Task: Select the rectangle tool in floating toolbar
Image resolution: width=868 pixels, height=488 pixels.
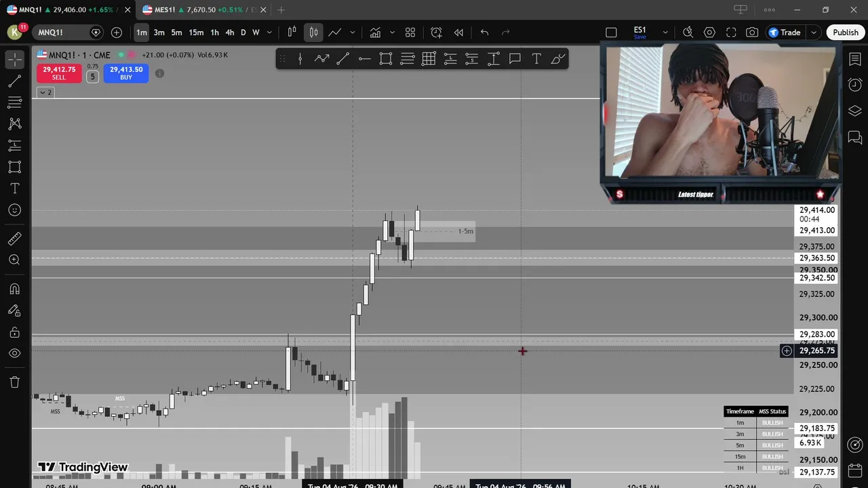Action: click(386, 59)
